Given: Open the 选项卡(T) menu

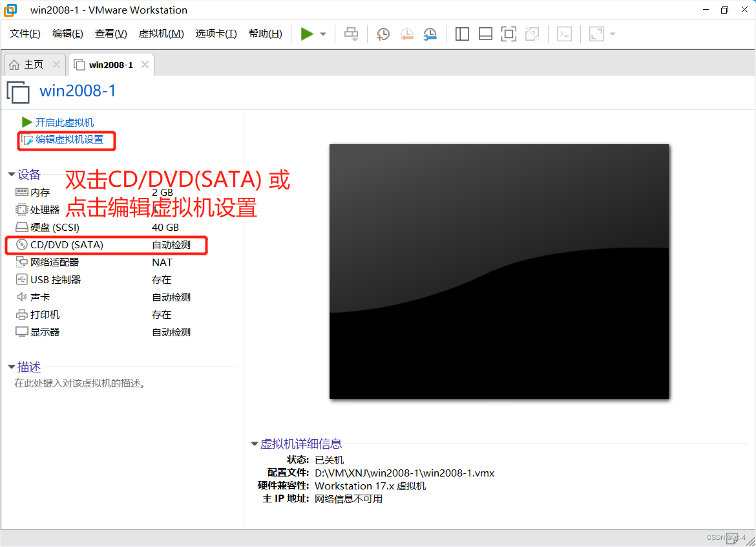Looking at the screenshot, I should [216, 33].
